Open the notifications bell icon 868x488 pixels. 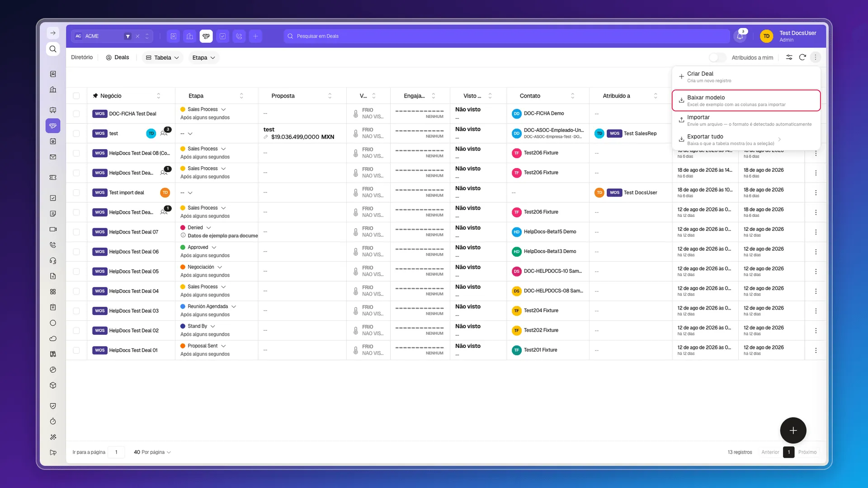click(740, 36)
